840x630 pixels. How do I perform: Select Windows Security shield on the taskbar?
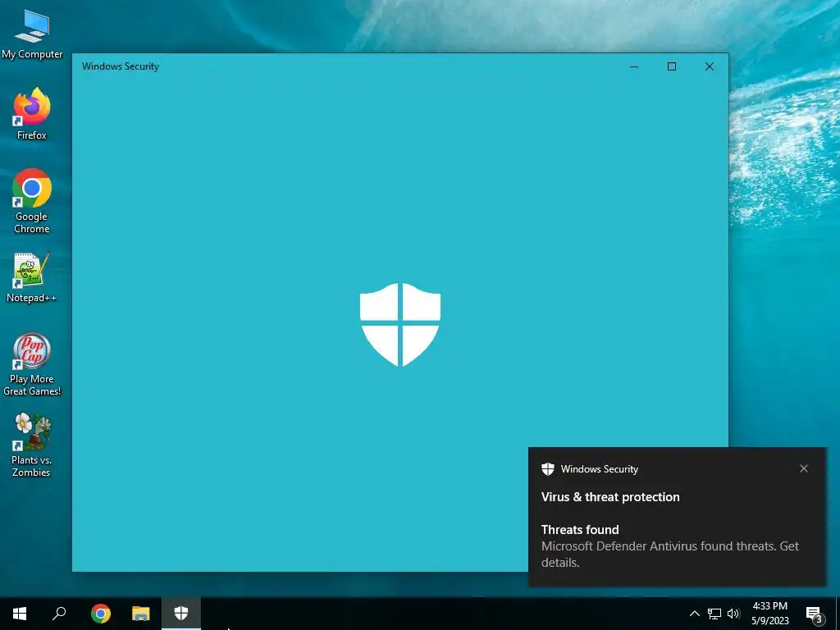[181, 614]
